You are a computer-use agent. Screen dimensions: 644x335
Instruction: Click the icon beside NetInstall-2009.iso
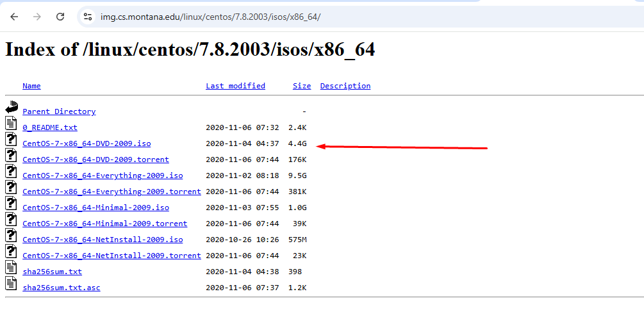pos(11,235)
